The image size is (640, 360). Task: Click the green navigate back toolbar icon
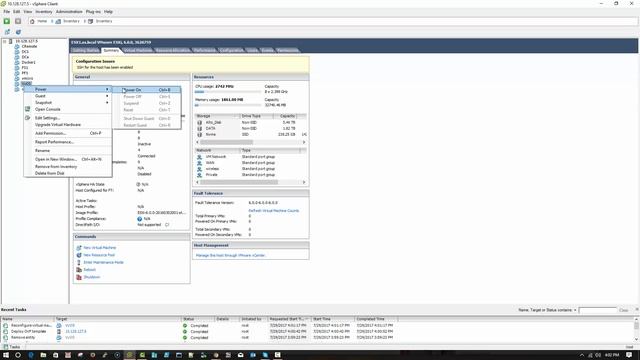7,21
